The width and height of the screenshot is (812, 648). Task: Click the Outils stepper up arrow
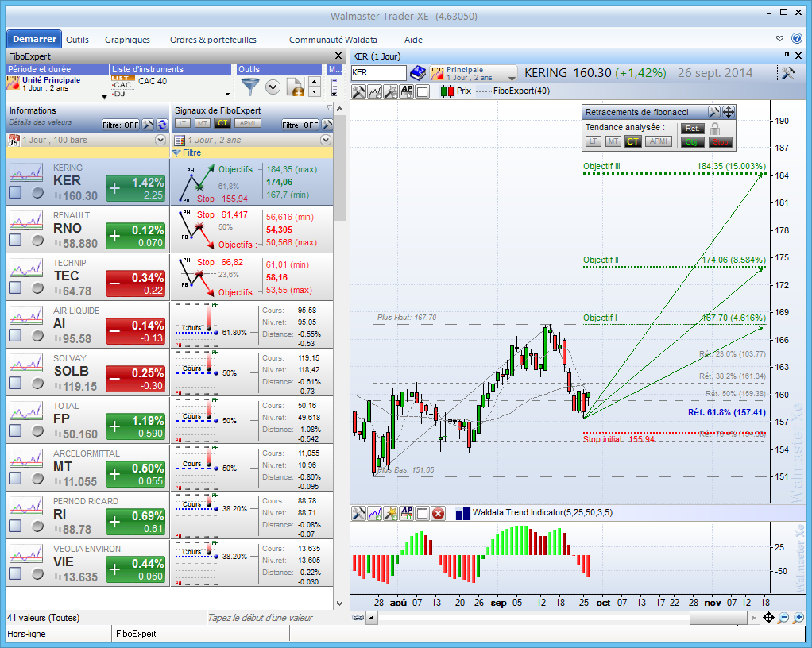[x=315, y=82]
